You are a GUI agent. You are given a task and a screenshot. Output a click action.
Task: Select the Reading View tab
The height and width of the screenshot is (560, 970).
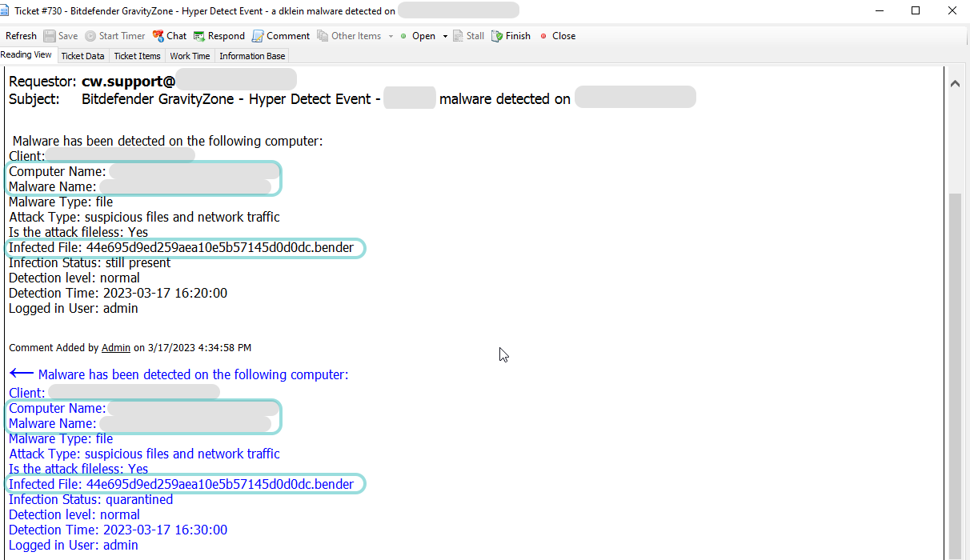pos(27,55)
